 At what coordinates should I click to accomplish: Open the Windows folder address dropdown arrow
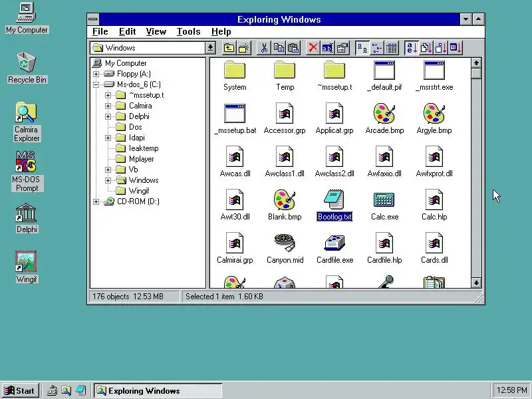click(210, 48)
